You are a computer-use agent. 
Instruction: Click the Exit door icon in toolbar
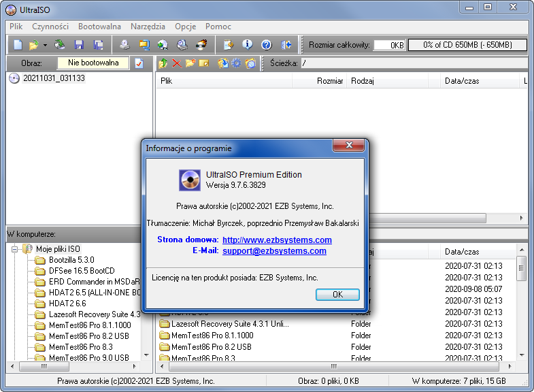click(286, 45)
